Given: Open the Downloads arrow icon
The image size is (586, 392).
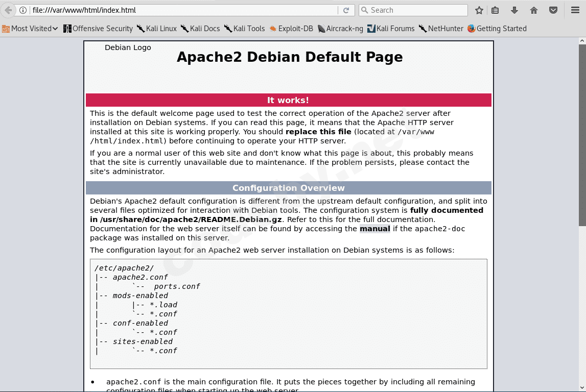Looking at the screenshot, I should [514, 10].
